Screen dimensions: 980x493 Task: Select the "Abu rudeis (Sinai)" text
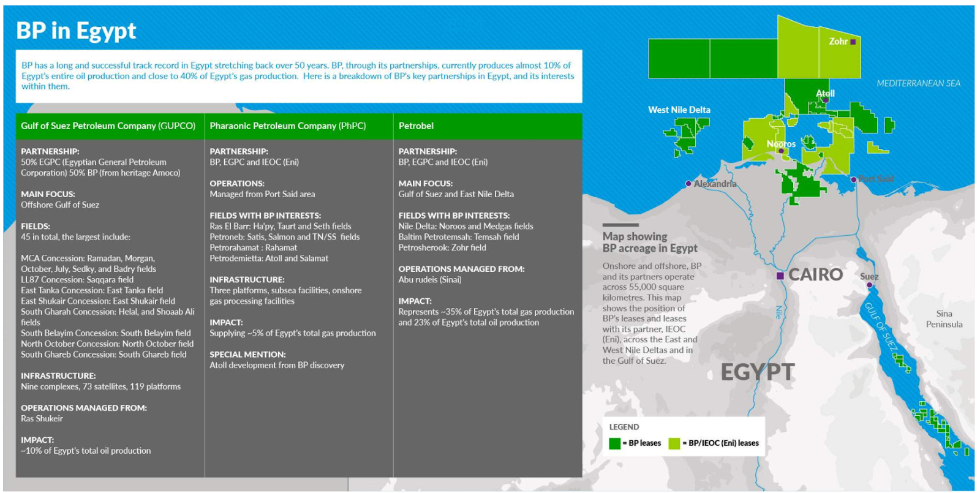tap(430, 280)
